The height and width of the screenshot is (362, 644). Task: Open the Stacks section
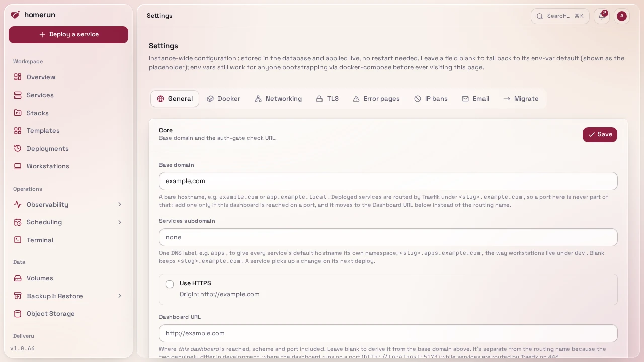pyautogui.click(x=68, y=113)
